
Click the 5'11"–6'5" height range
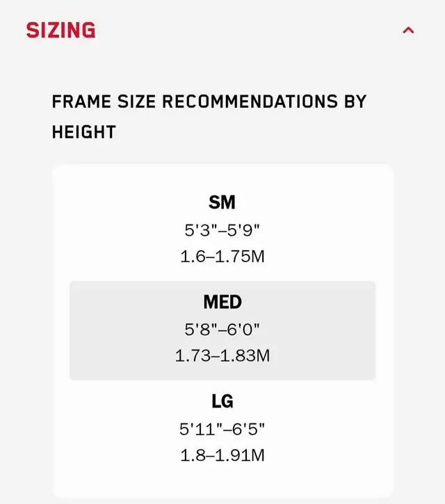click(222, 429)
